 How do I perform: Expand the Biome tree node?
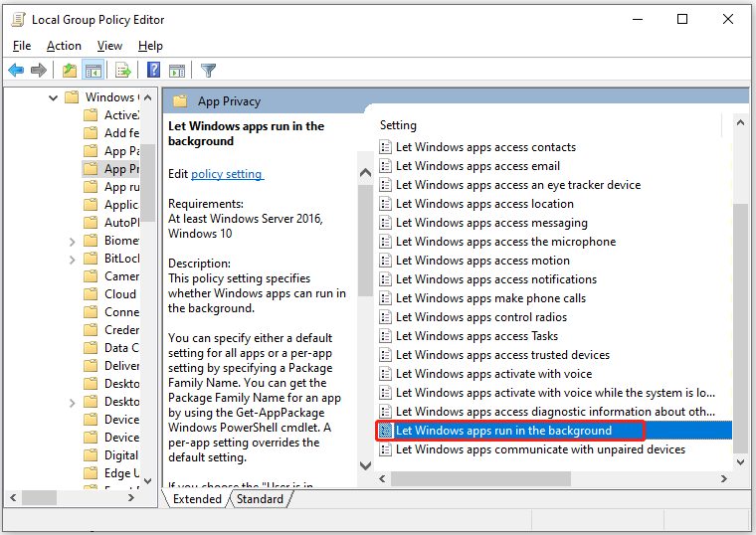coord(73,242)
